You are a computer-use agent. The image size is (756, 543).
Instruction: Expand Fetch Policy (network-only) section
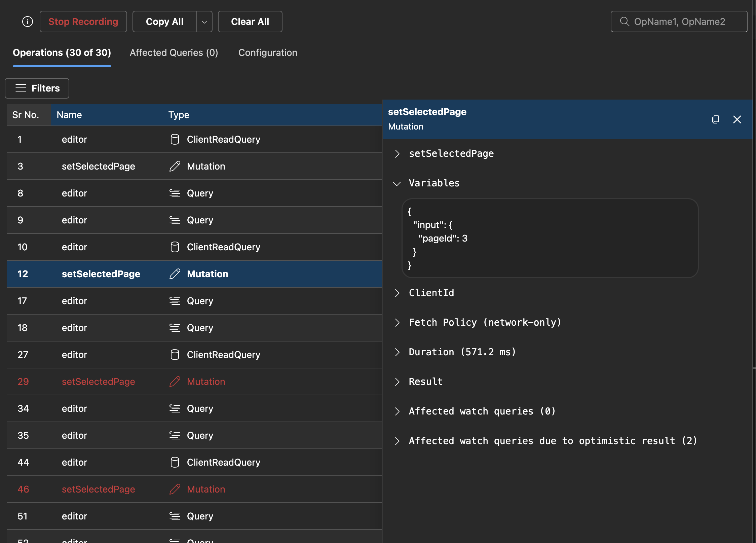[397, 322]
